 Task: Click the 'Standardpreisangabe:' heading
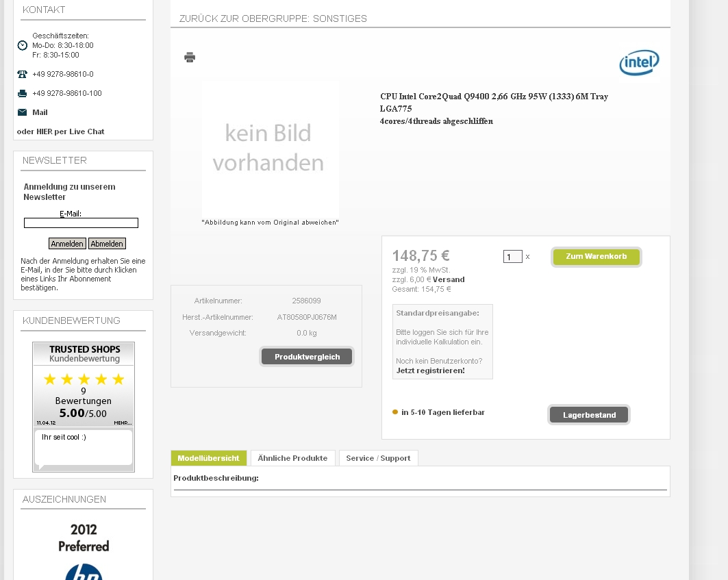click(438, 313)
